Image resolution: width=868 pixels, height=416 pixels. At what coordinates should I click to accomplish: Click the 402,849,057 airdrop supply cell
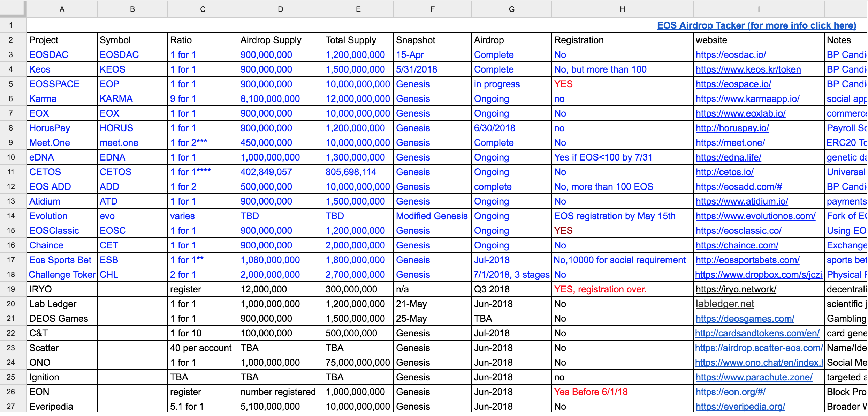pyautogui.click(x=281, y=172)
